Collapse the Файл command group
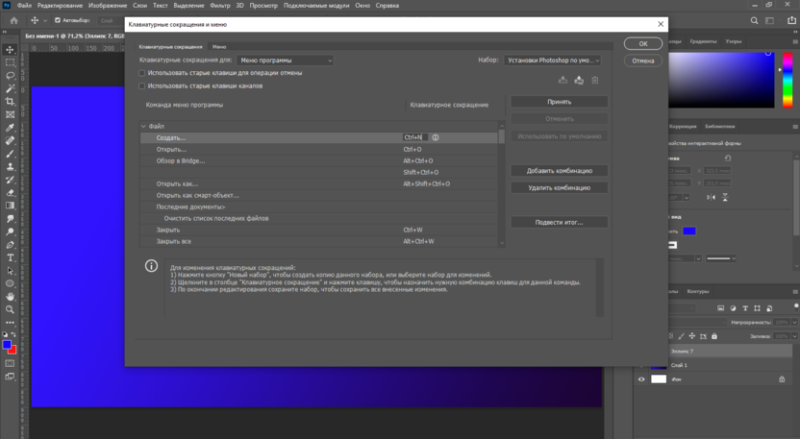Viewport: 800px width, 439px height. click(144, 126)
